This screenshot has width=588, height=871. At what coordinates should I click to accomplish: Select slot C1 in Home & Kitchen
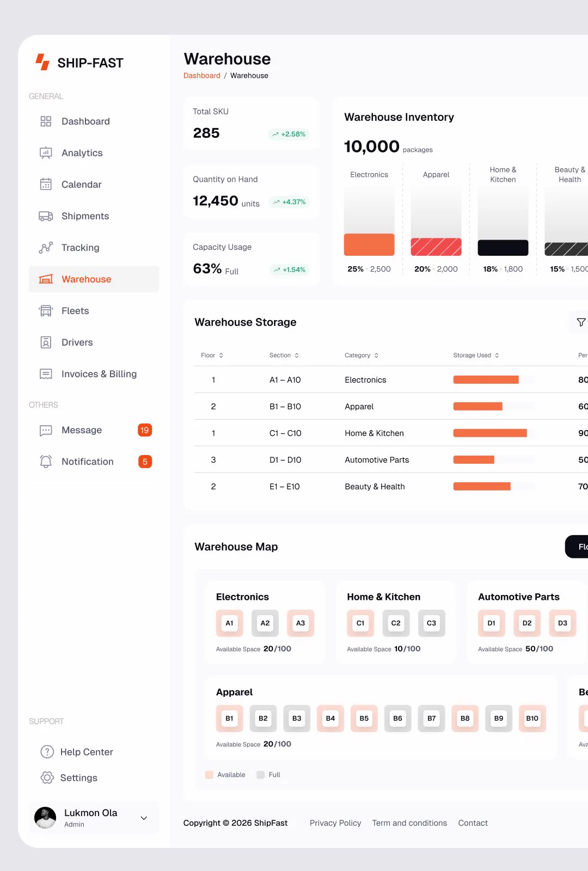(x=360, y=623)
